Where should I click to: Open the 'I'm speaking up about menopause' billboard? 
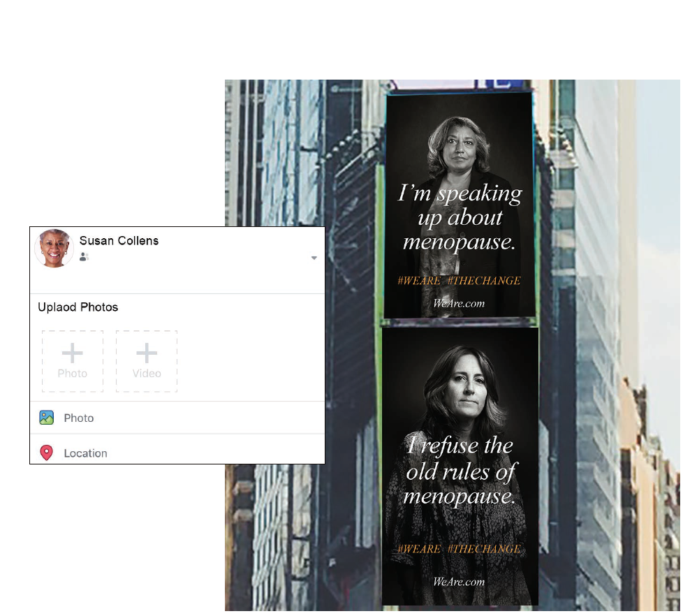[x=459, y=205]
